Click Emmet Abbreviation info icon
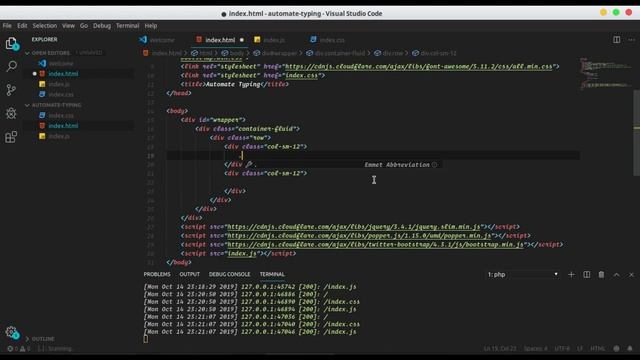 434,164
